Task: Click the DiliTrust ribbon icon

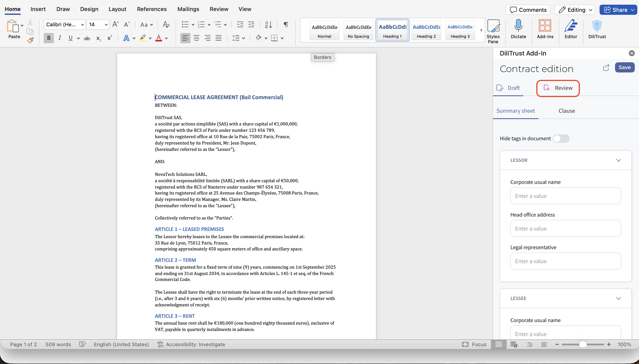Action: (x=597, y=29)
